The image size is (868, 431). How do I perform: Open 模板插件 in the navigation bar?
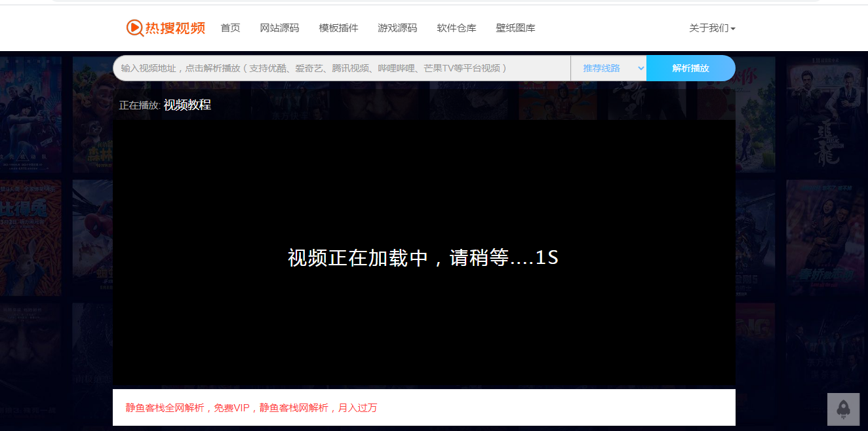click(x=338, y=28)
